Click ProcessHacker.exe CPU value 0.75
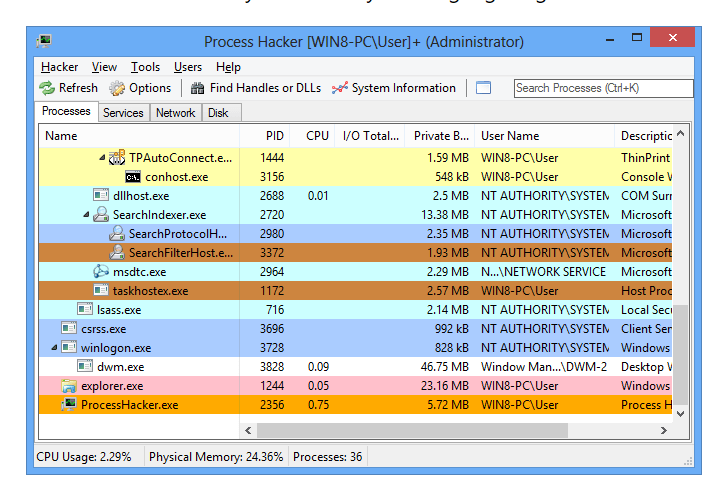The height and width of the screenshot is (502, 726). pos(319,405)
